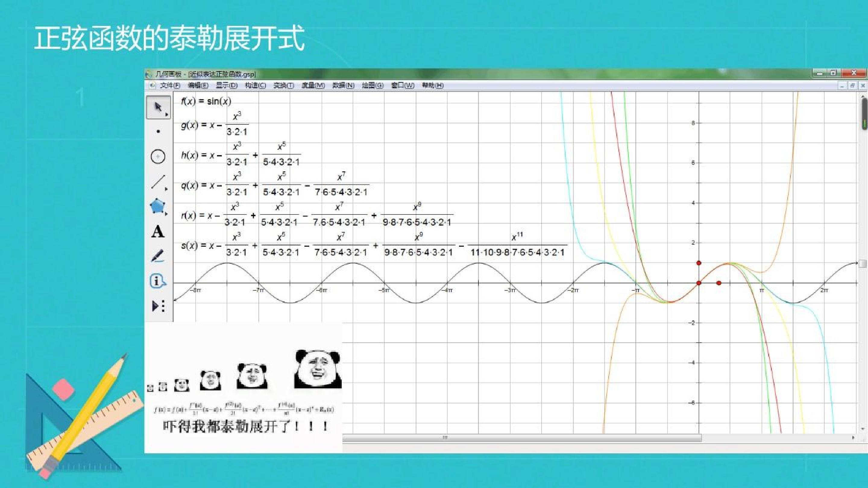Screen dimensions: 868x488
Task: Expand the Straightedge tool flyout triangle
Action: [166, 189]
